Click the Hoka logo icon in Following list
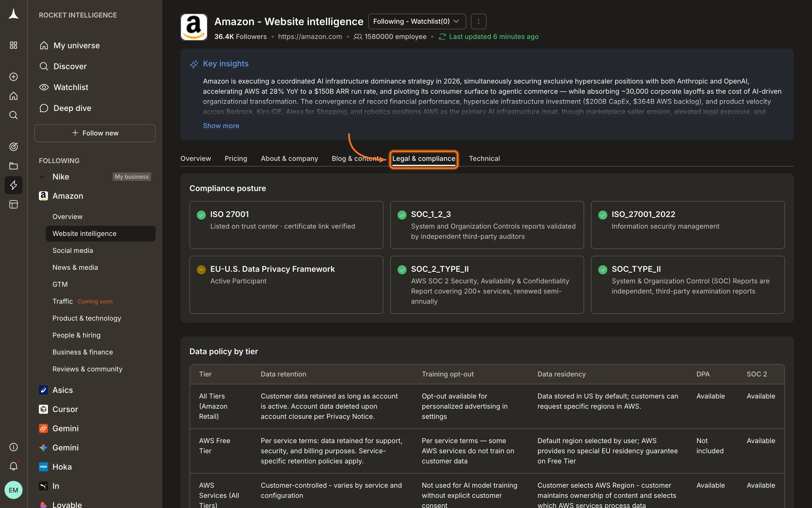 coord(43,467)
